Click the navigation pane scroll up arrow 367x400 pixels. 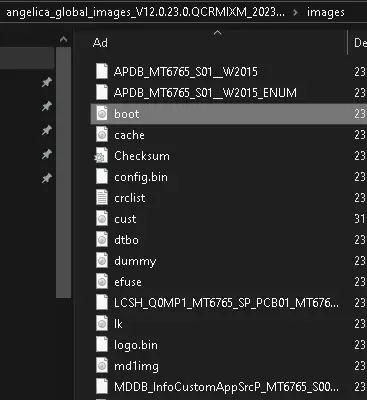63,40
